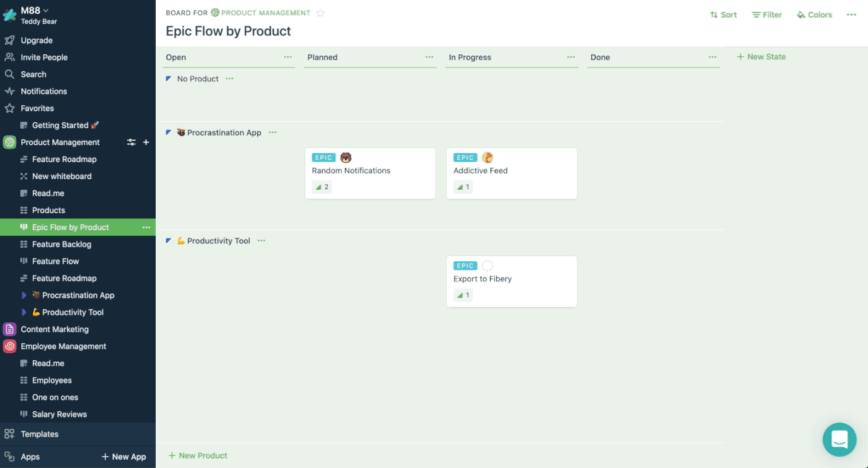Viewport: 868px width, 468px height.
Task: Click the Employee Management app icon
Action: pos(9,346)
